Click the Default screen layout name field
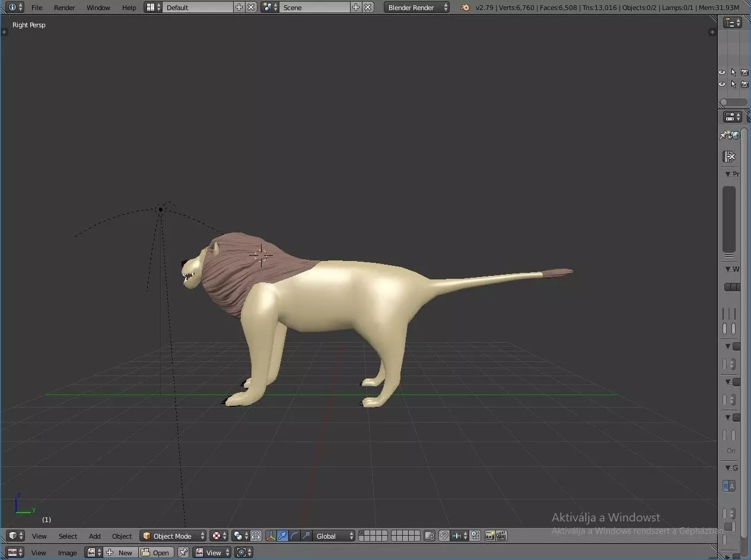Viewport: 751px width, 560px height. (x=198, y=7)
